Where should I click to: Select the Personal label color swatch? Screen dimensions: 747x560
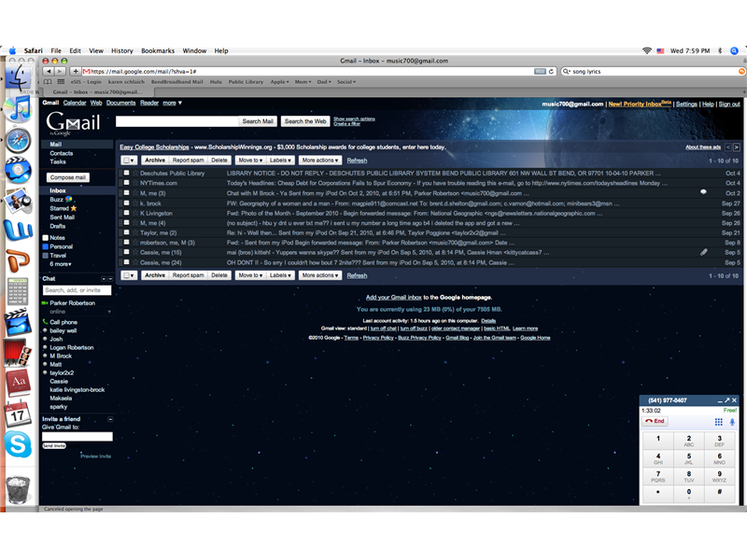pos(46,246)
